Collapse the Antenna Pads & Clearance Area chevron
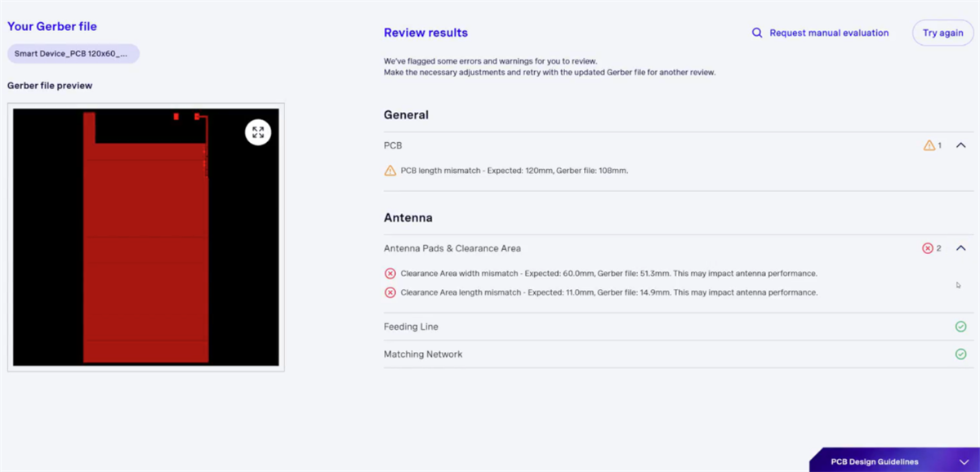The width and height of the screenshot is (980, 472). pyautogui.click(x=961, y=248)
